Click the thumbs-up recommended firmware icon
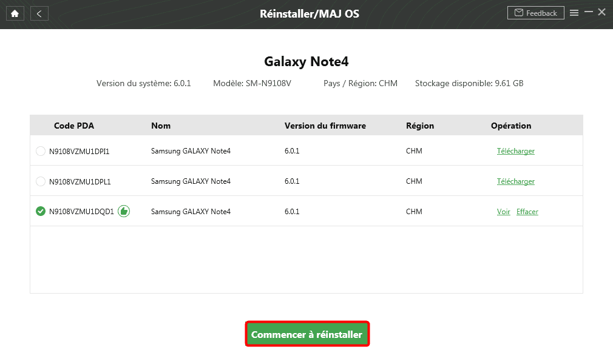 point(124,211)
